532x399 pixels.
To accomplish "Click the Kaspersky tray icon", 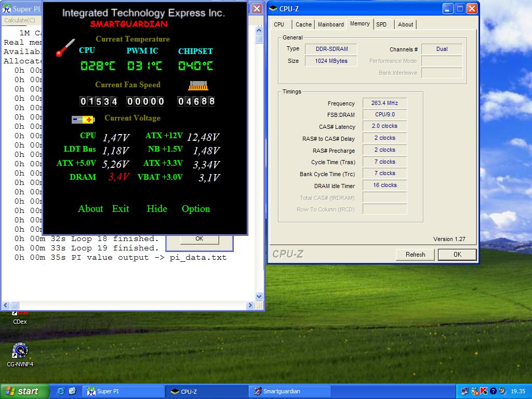I will [x=484, y=391].
